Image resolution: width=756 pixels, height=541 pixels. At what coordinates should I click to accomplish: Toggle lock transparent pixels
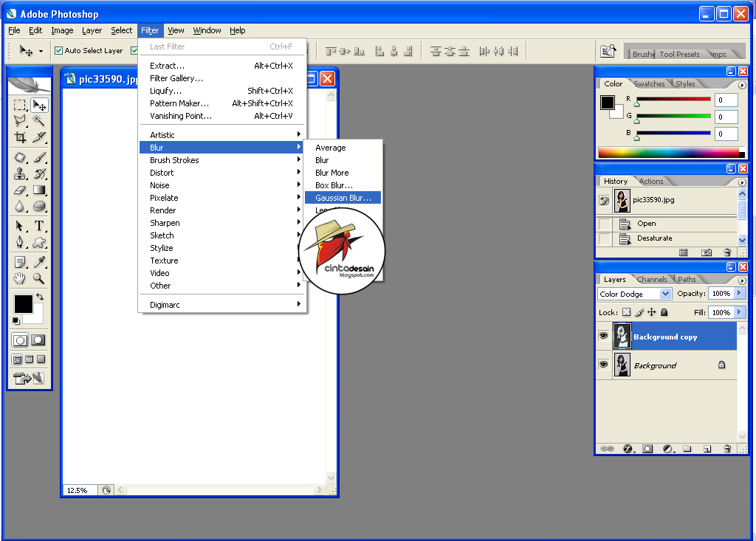pos(626,312)
